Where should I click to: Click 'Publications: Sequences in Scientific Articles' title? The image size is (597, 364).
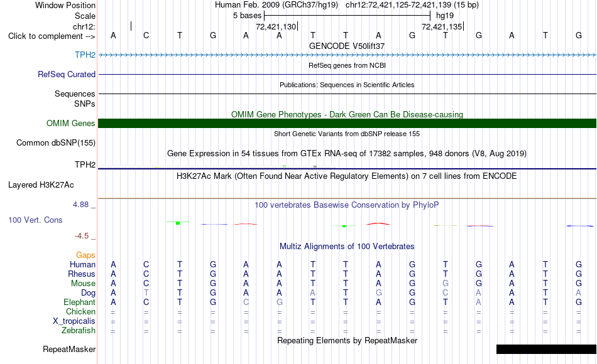point(347,85)
